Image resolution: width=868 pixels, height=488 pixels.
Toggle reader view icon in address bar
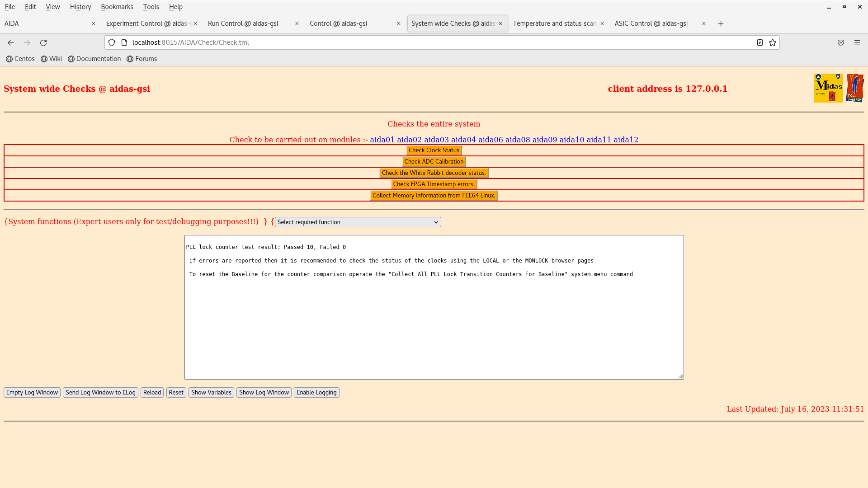[760, 42]
